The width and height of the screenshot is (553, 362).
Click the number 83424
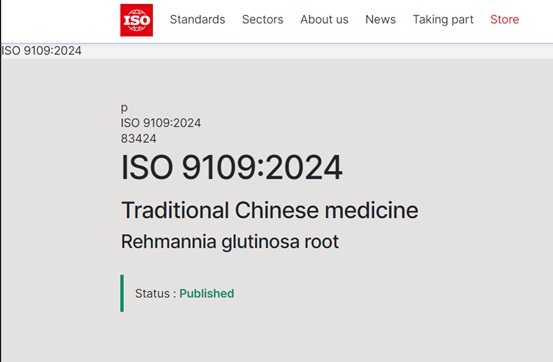point(139,139)
